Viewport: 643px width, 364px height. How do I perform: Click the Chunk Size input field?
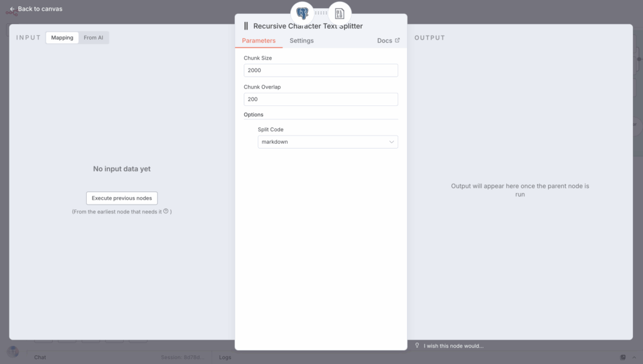(321, 70)
